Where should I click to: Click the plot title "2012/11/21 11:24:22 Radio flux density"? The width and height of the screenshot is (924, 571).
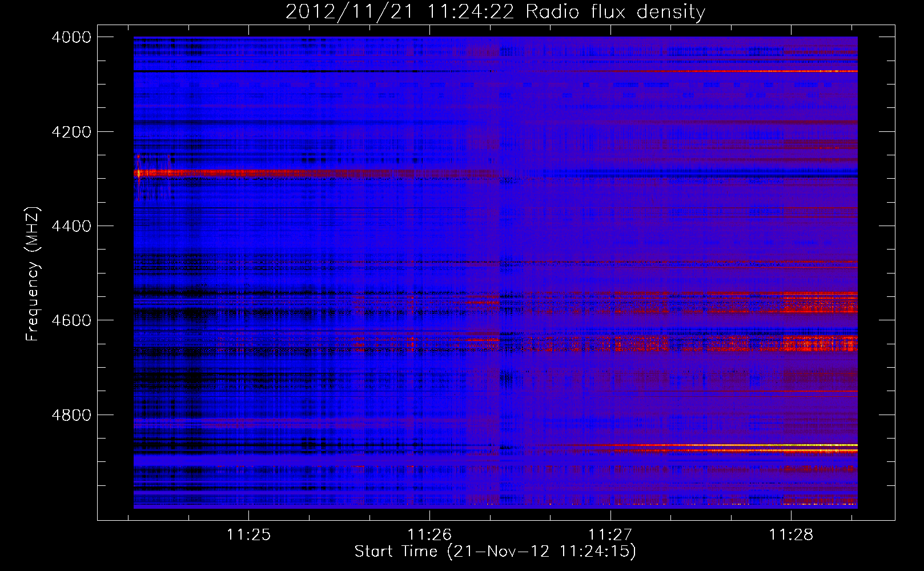[x=495, y=12]
